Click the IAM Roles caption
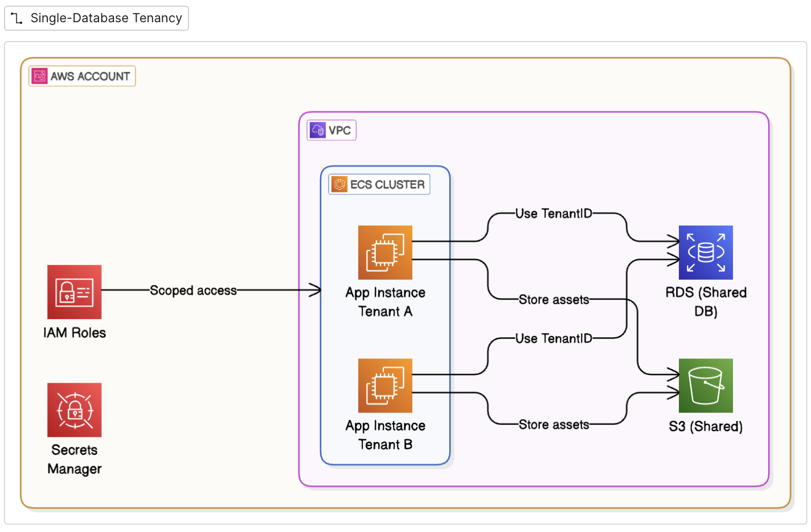 click(x=75, y=333)
